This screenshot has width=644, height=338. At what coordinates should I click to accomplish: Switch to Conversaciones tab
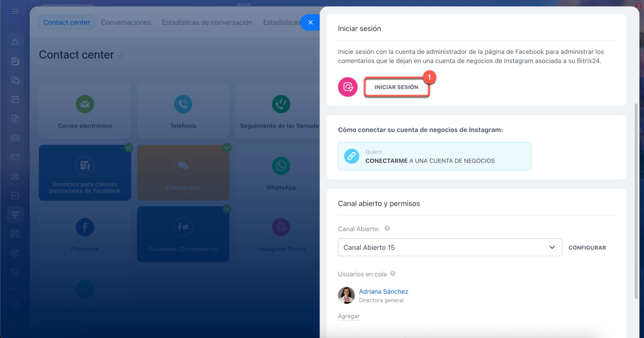tap(126, 22)
